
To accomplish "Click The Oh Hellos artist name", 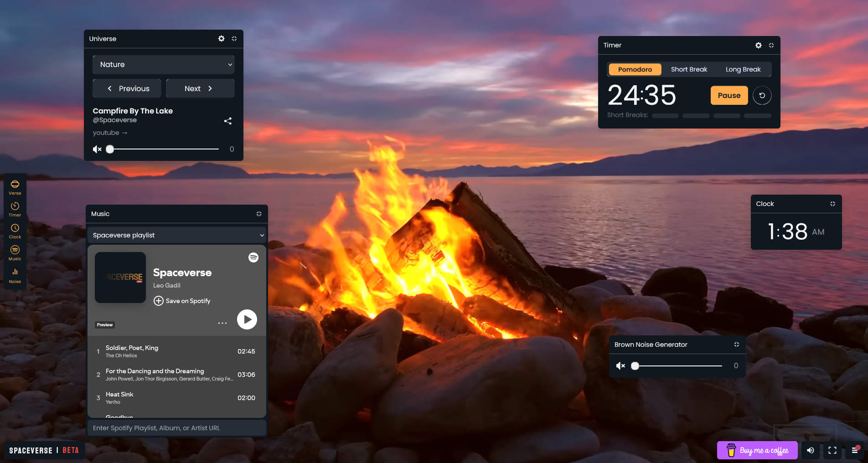I will pos(121,355).
